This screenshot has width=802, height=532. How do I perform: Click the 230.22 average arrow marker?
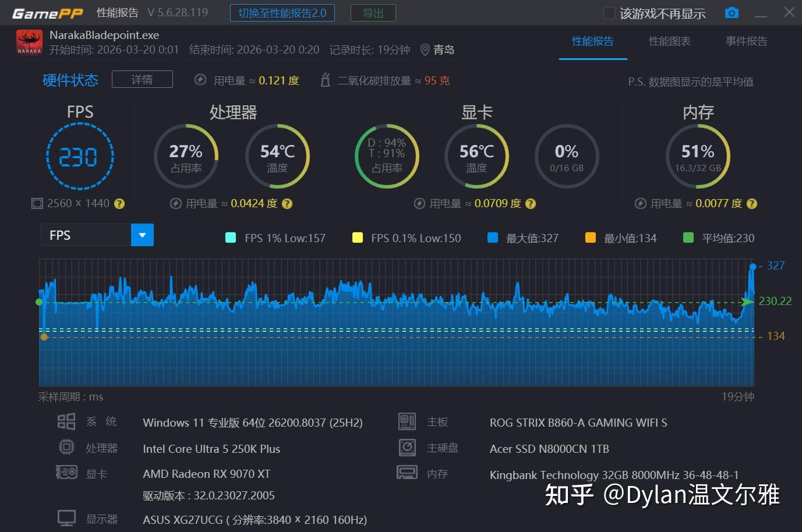click(747, 302)
